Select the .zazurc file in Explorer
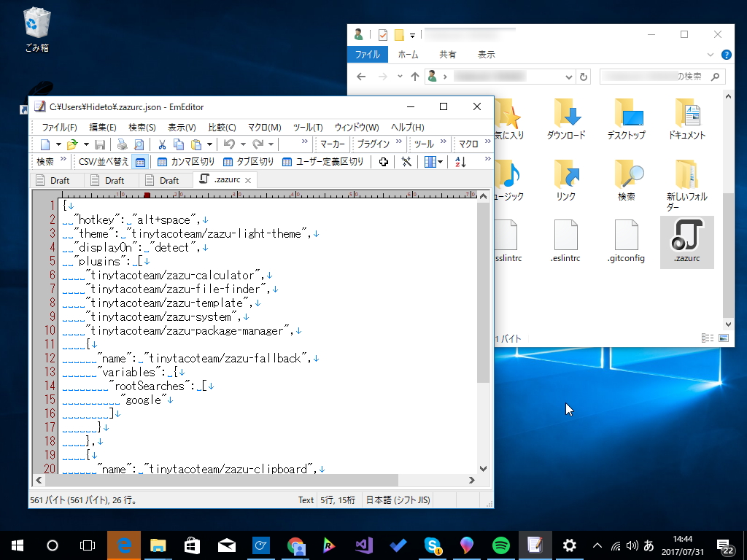 [687, 242]
